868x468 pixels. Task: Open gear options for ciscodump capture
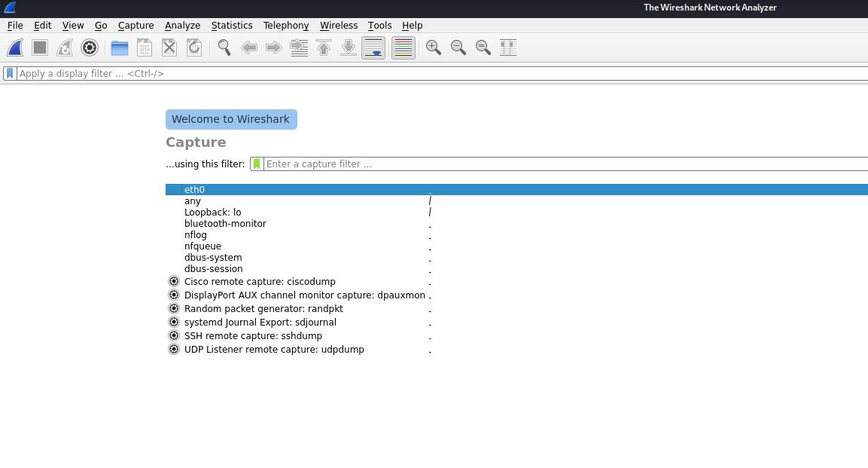tap(174, 281)
